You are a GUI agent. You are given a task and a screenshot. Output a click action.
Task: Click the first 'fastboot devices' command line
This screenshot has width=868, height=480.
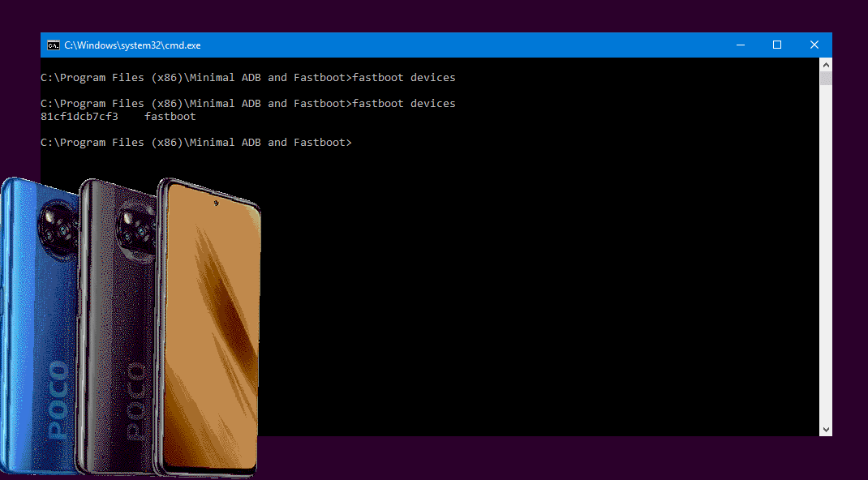[248, 77]
